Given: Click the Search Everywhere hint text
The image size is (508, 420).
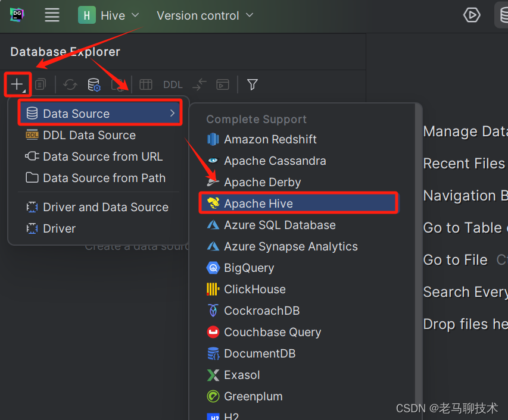Looking at the screenshot, I should click(x=465, y=292).
